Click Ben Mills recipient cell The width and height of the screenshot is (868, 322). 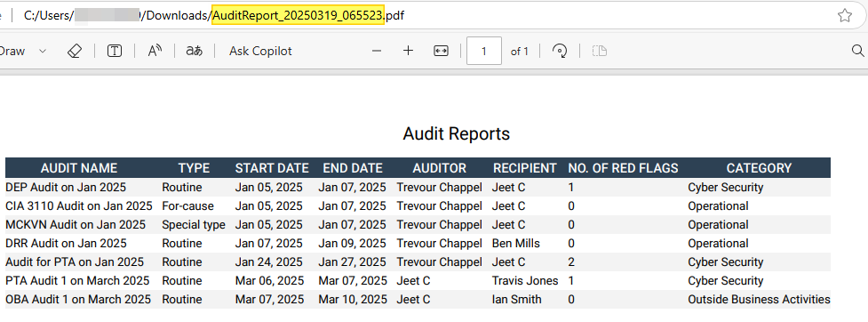(516, 244)
